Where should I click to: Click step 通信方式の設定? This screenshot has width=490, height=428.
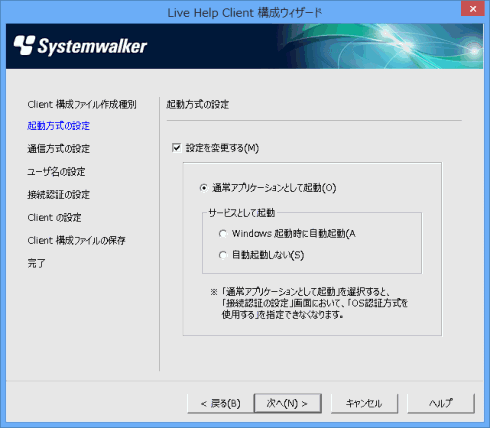59,149
